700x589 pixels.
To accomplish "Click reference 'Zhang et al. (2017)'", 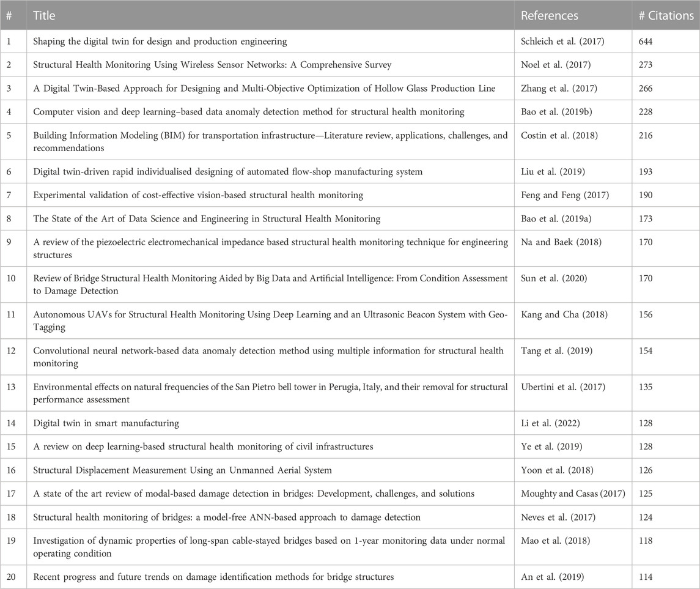I will (x=559, y=89).
